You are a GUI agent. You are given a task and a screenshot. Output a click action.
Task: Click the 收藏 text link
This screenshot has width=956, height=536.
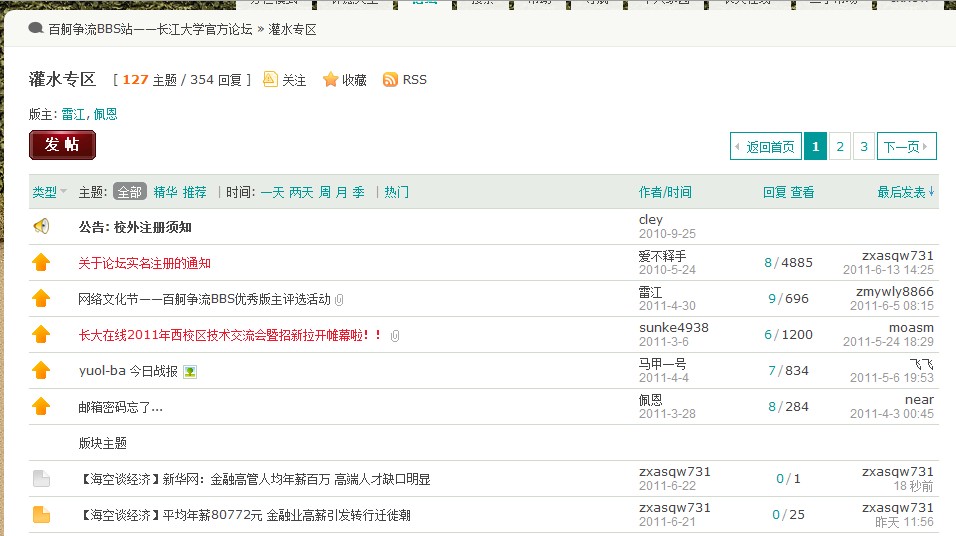[354, 80]
